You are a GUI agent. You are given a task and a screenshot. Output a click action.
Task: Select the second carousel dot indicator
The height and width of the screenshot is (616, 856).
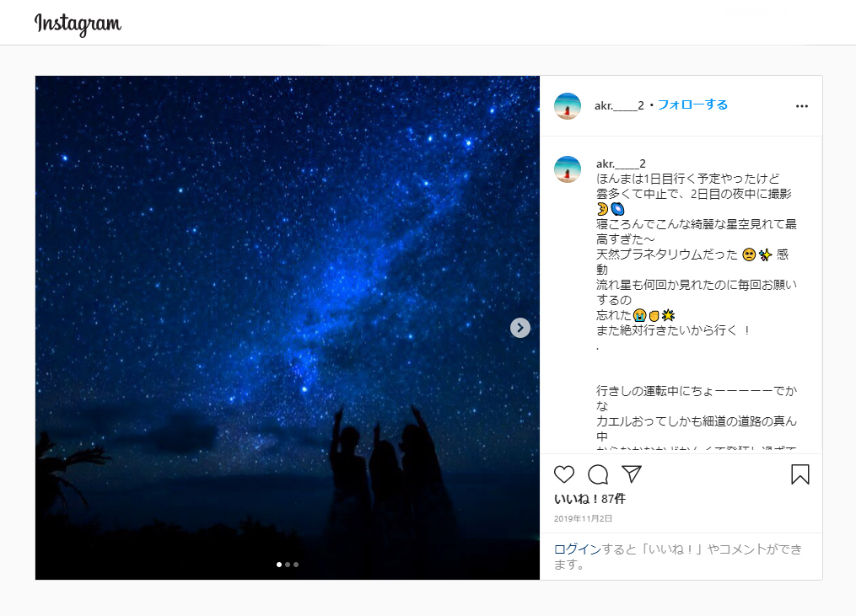tap(288, 564)
